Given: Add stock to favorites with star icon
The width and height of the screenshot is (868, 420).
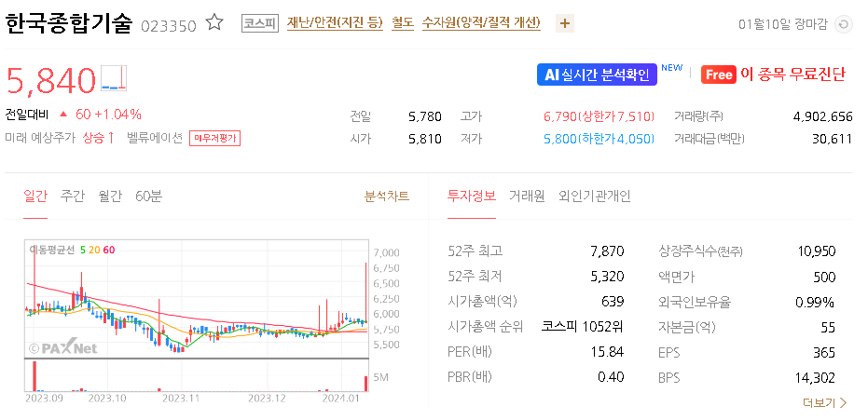Looking at the screenshot, I should [x=214, y=22].
